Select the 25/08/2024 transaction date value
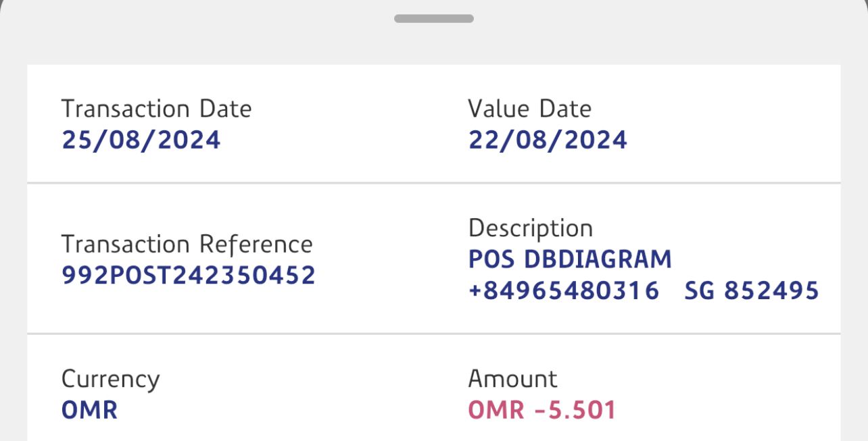868x441 pixels. point(141,140)
